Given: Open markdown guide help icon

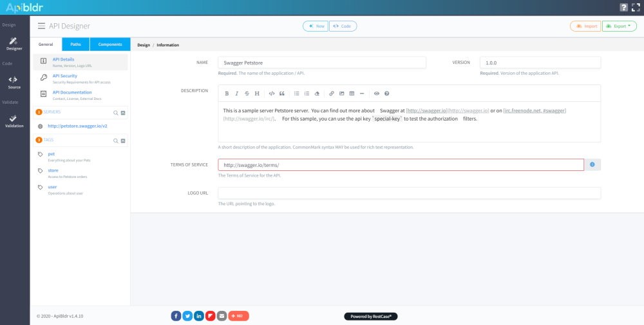Looking at the screenshot, I should coord(387,94).
